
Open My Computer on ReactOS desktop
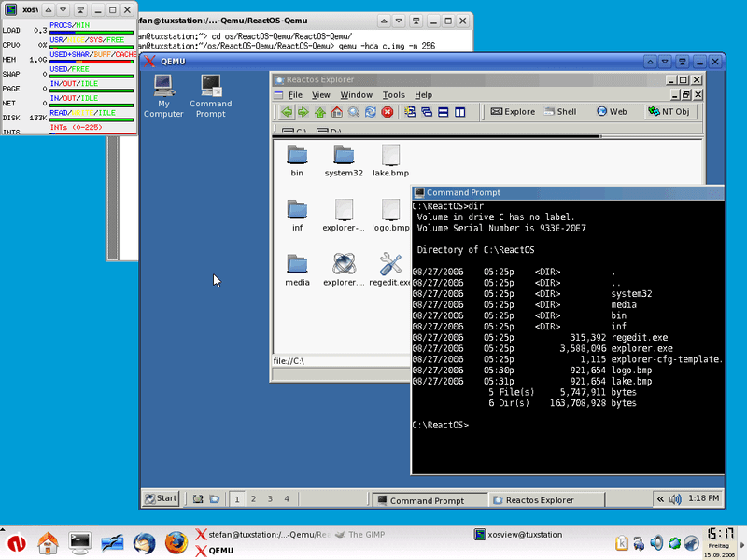163,87
